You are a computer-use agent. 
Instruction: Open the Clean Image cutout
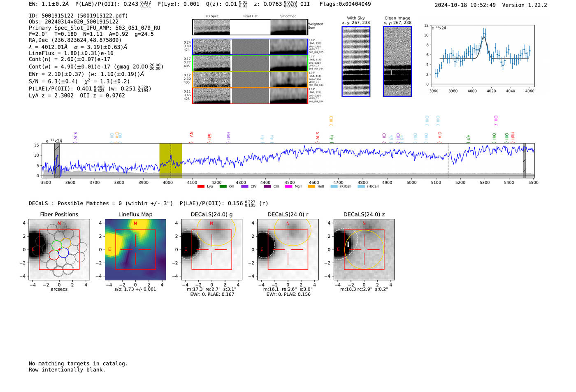397,61
